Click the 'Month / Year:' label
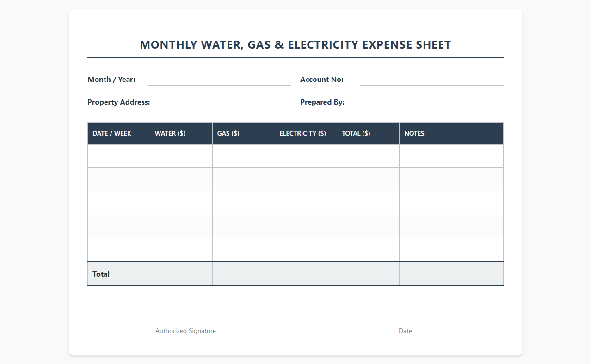Viewport: 591px width, 364px height. click(x=111, y=80)
